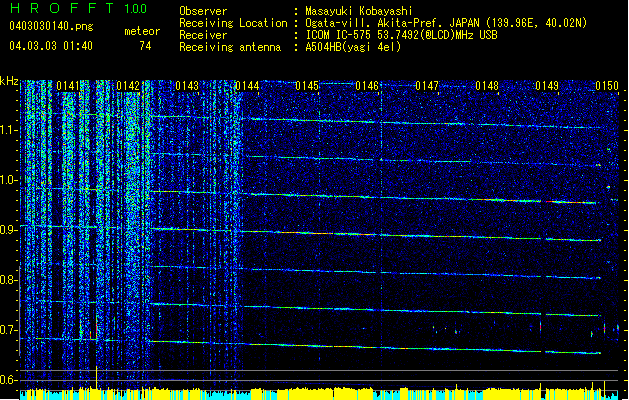Screen dimensions: 629x400
Task: Click the HROFFT title text
Action: tap(62, 8)
